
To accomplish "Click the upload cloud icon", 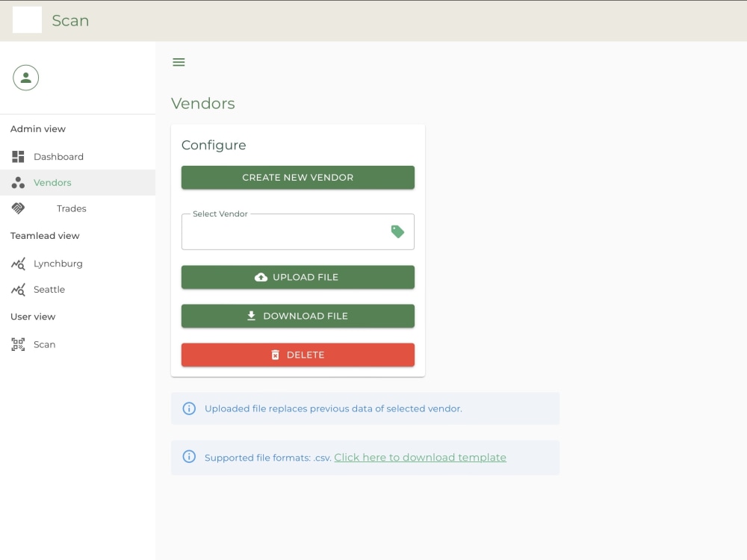I will [261, 276].
